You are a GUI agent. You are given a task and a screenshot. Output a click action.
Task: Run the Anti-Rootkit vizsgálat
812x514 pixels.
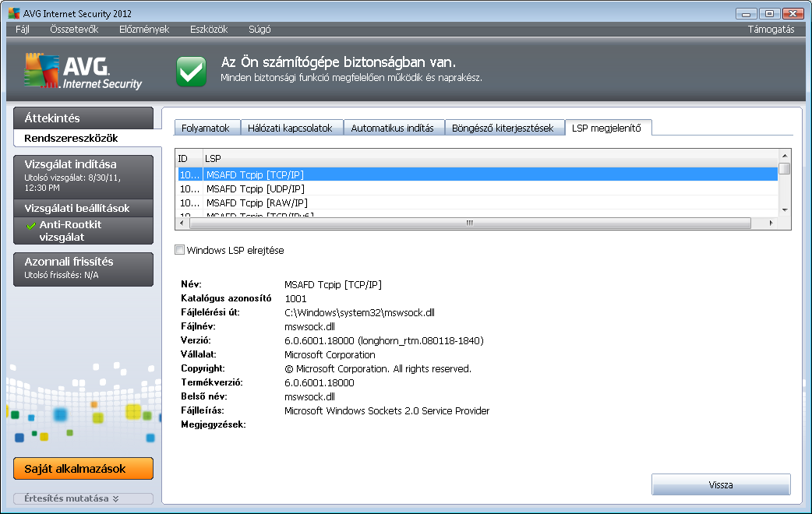coord(83,231)
